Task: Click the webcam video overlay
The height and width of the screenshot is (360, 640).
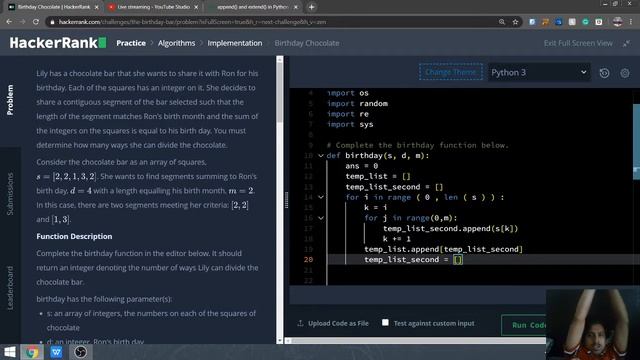Action: [593, 324]
